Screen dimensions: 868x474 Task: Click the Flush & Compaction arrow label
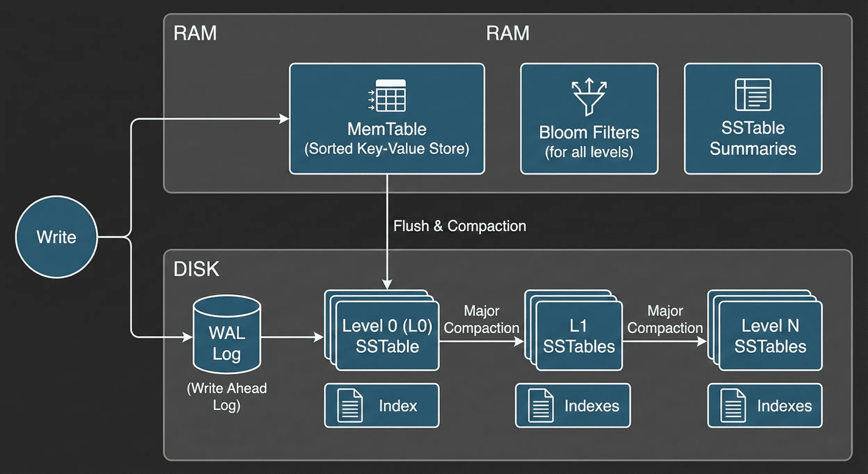pos(460,226)
